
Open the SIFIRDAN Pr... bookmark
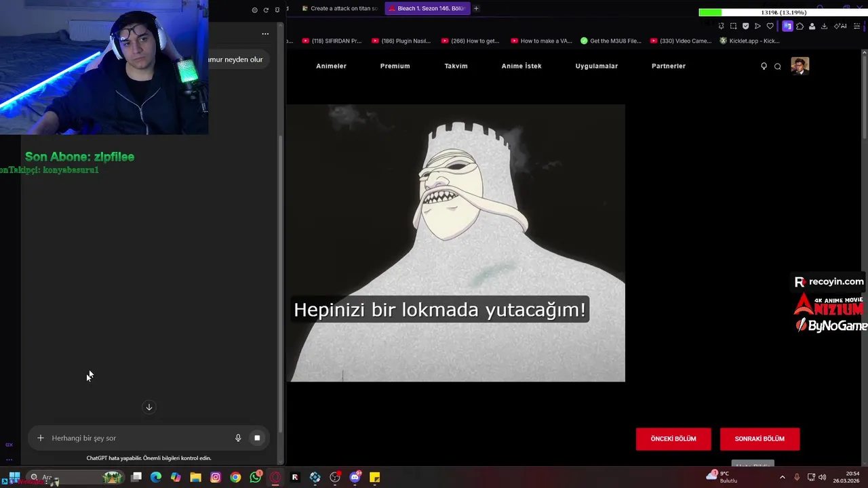point(332,41)
